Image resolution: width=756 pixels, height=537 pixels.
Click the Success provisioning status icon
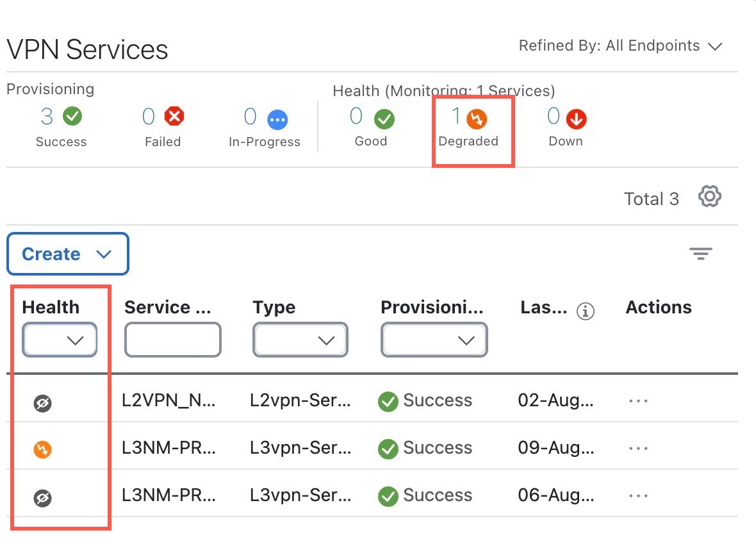pos(72,117)
